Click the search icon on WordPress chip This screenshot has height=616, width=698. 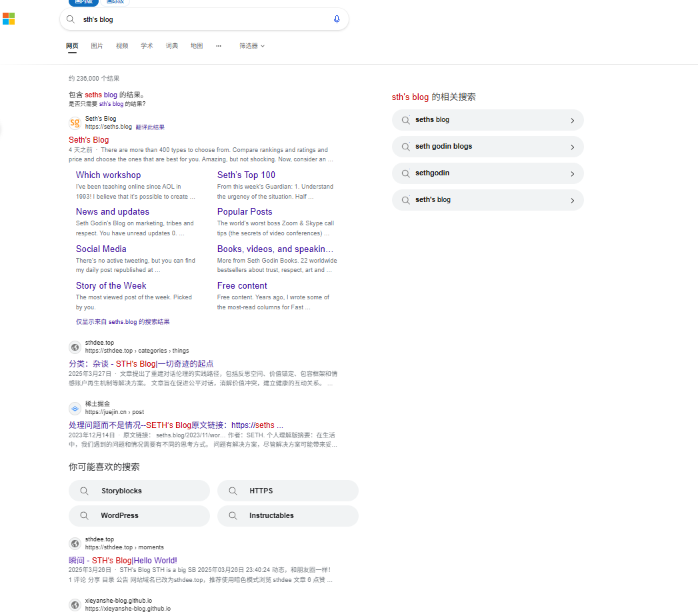[x=84, y=515]
